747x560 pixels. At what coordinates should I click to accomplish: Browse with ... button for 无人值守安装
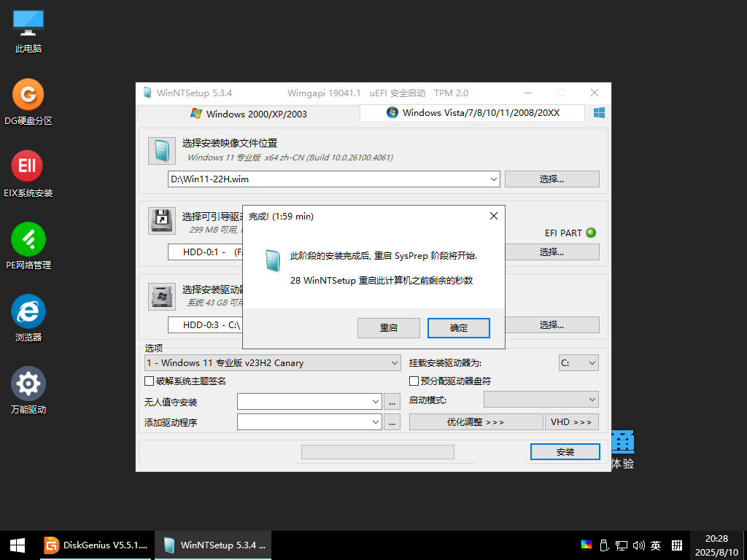pos(392,402)
